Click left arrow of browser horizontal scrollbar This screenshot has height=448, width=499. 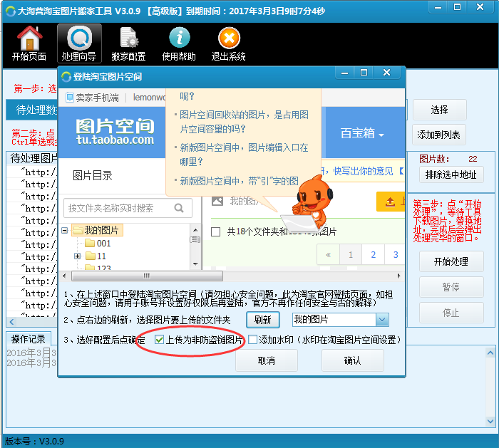point(65,276)
